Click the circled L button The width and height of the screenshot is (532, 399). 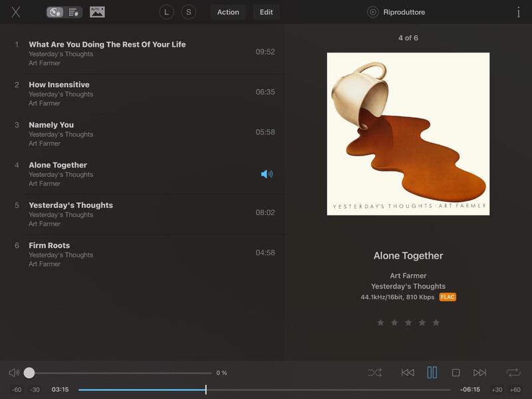(166, 12)
